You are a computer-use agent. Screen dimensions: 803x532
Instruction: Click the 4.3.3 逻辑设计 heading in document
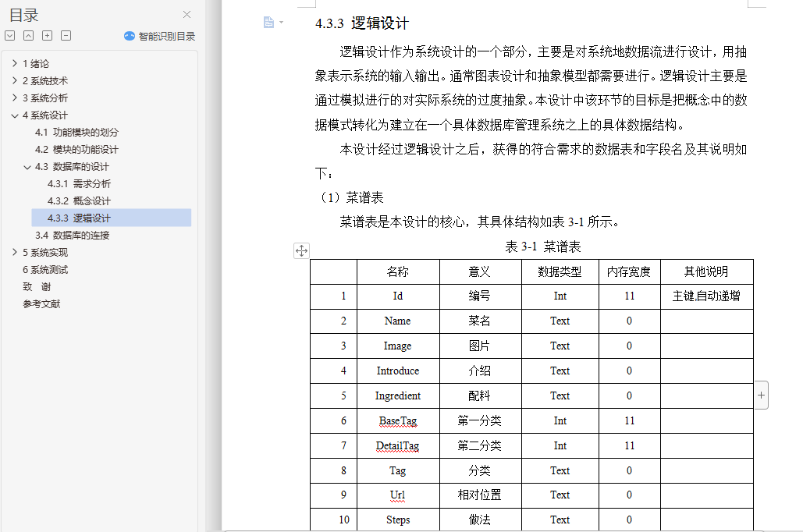coord(361,23)
